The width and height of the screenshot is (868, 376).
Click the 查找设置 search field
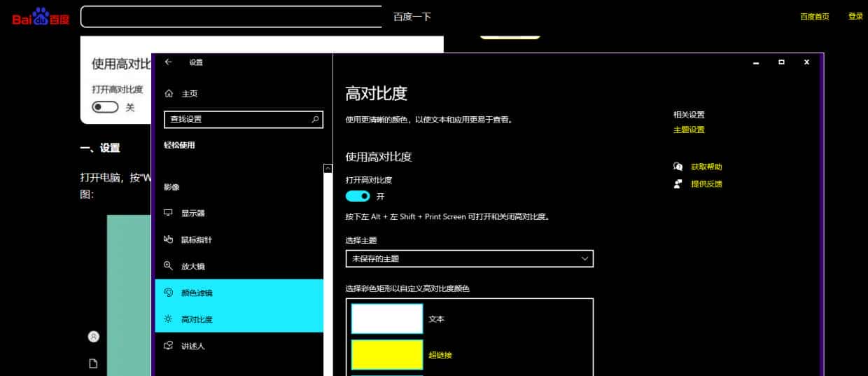(244, 119)
